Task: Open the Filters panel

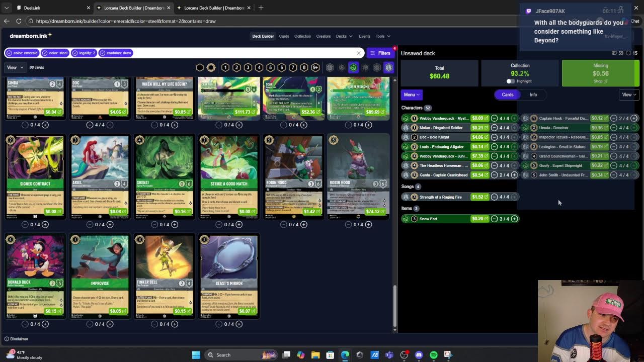Action: (381, 53)
